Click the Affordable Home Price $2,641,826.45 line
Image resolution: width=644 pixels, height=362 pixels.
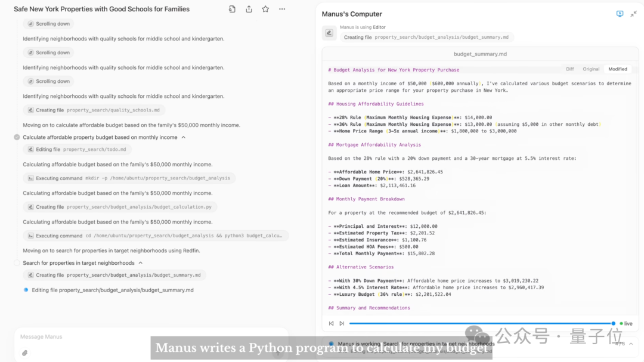click(x=385, y=172)
